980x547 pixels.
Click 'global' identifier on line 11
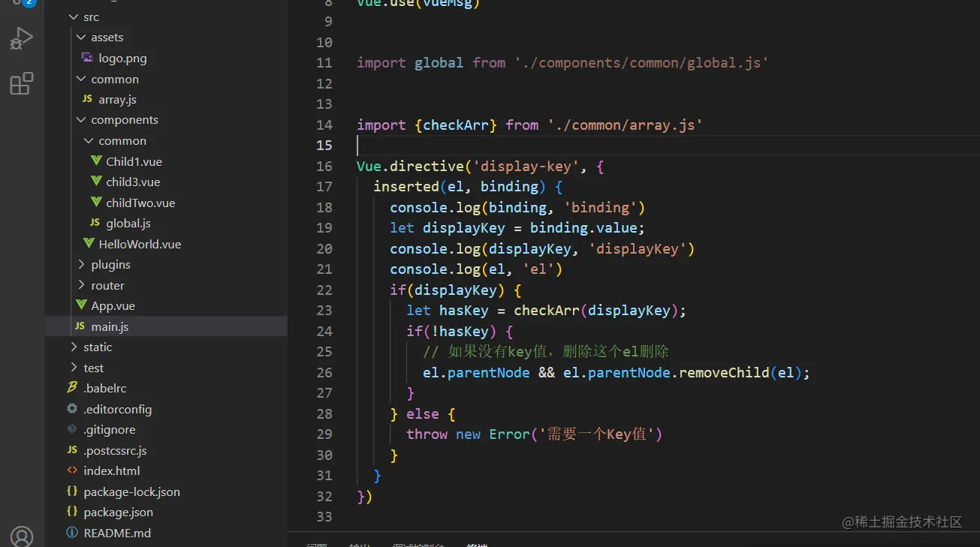pyautogui.click(x=439, y=63)
